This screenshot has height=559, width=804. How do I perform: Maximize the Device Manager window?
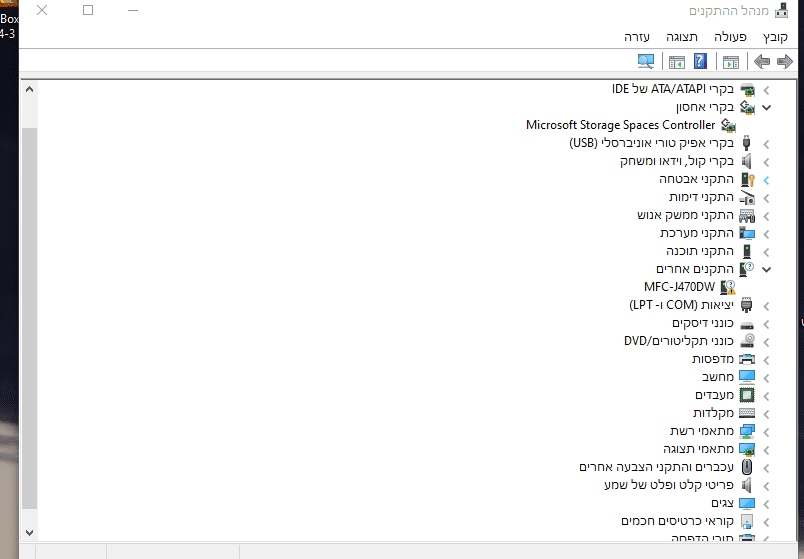click(88, 10)
